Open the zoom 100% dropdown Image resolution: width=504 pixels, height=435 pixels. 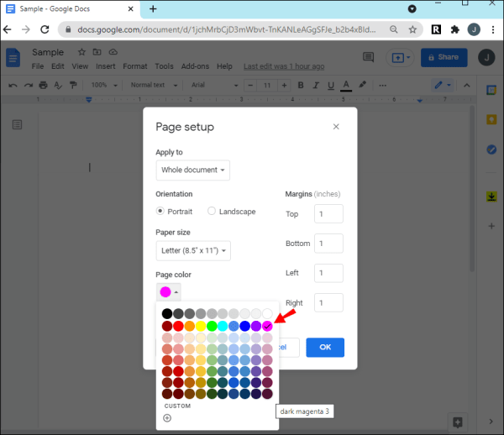(x=104, y=85)
